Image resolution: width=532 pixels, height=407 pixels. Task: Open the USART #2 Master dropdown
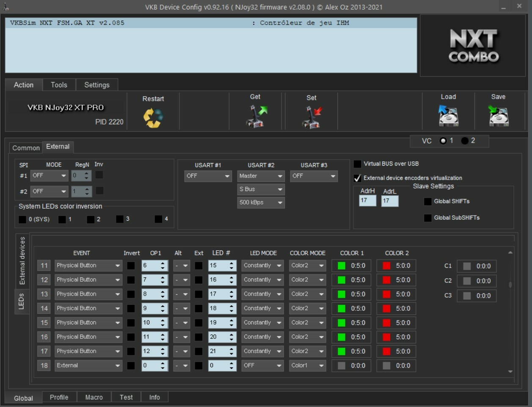(x=261, y=176)
